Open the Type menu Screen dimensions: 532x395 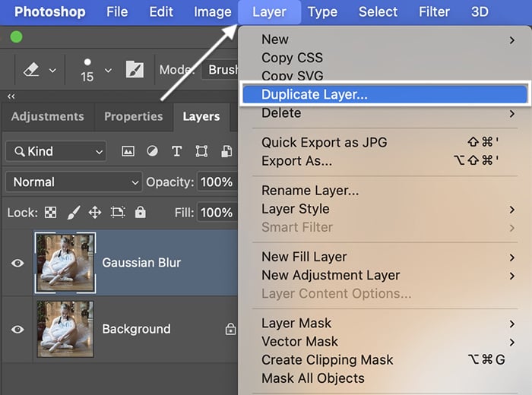[323, 12]
